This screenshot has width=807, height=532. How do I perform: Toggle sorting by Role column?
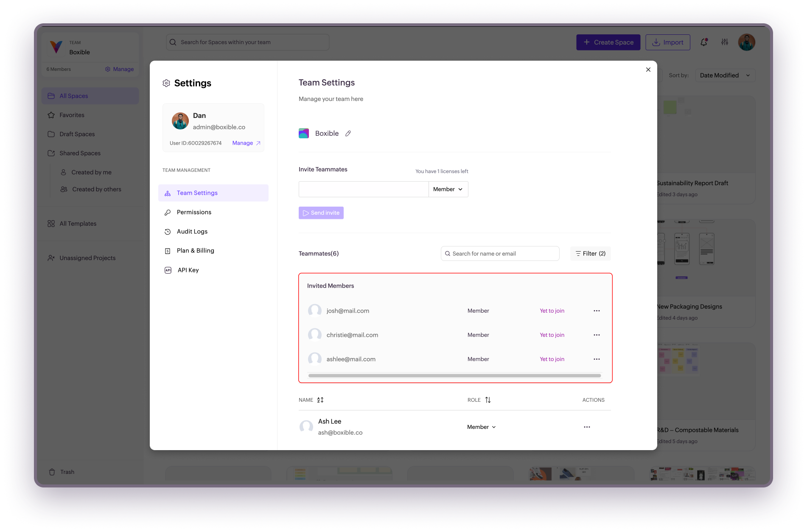(x=488, y=400)
